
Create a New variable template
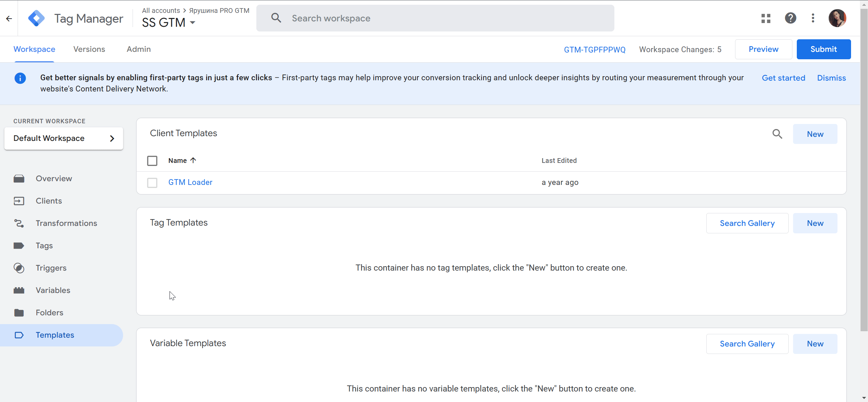(x=815, y=344)
